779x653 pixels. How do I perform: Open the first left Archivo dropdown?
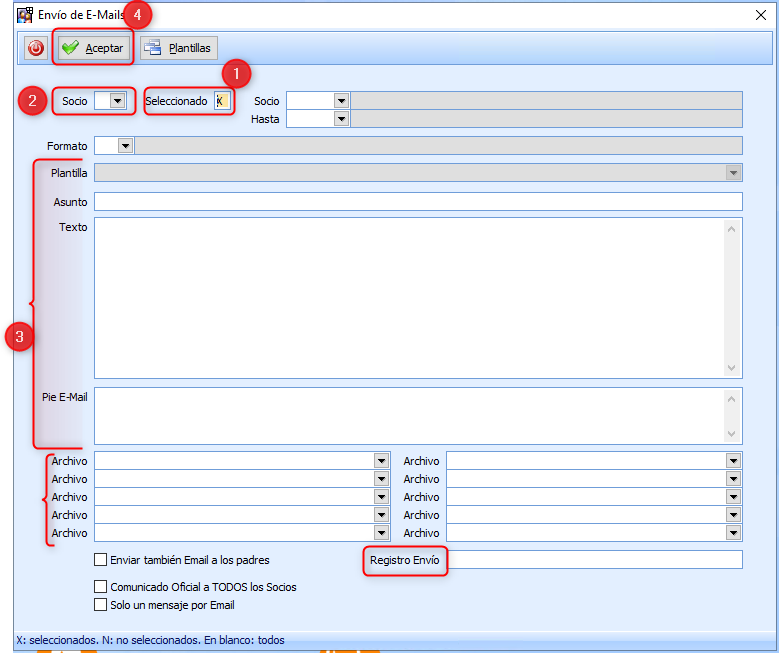point(381,461)
